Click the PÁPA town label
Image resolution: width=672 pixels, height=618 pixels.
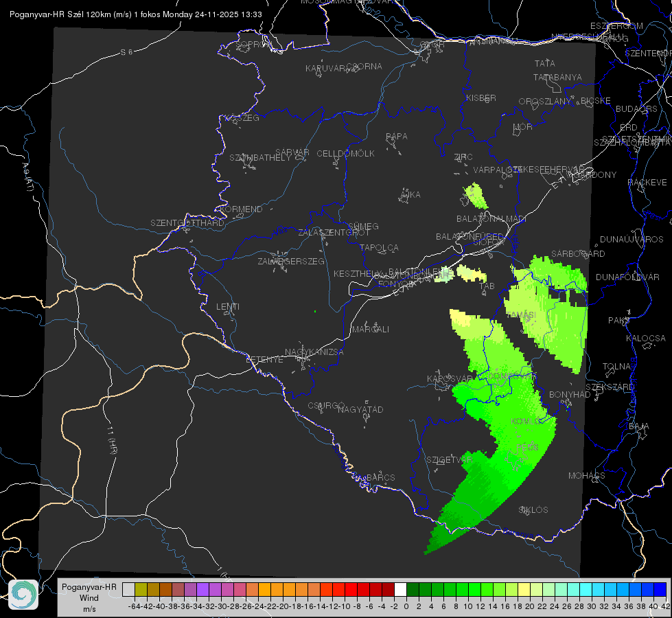click(x=397, y=137)
